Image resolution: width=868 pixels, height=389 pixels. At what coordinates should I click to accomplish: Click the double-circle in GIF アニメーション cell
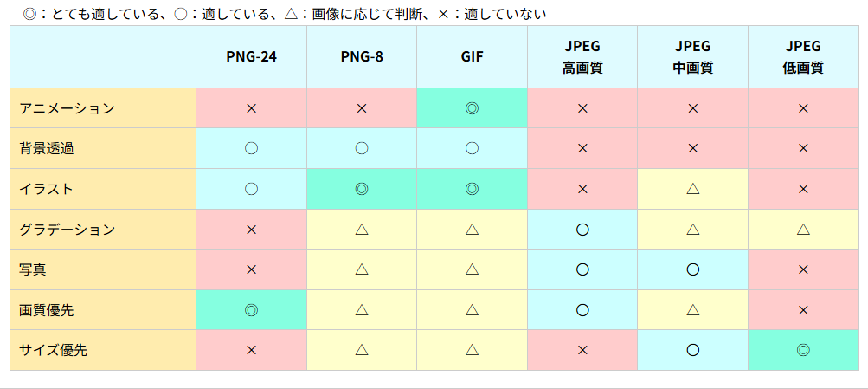(472, 108)
